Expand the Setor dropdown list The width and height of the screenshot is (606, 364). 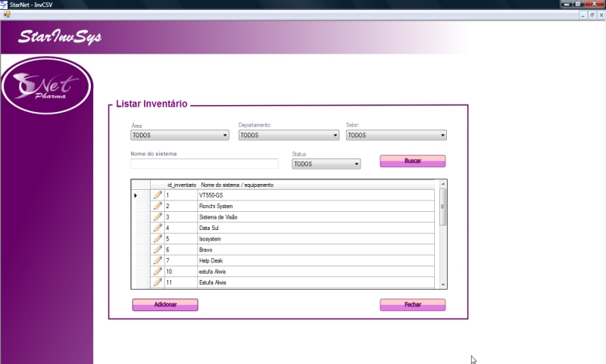click(396, 135)
